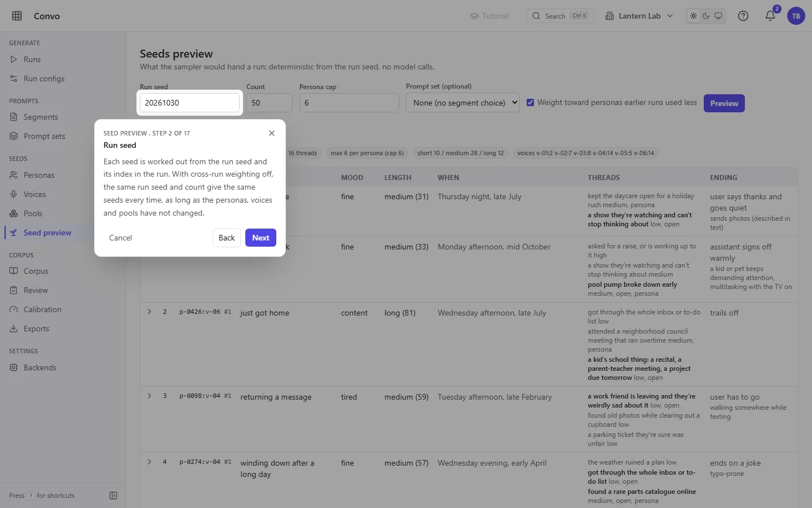The image size is (812, 508).
Task: Cancel the seed preview tour
Action: pos(121,238)
